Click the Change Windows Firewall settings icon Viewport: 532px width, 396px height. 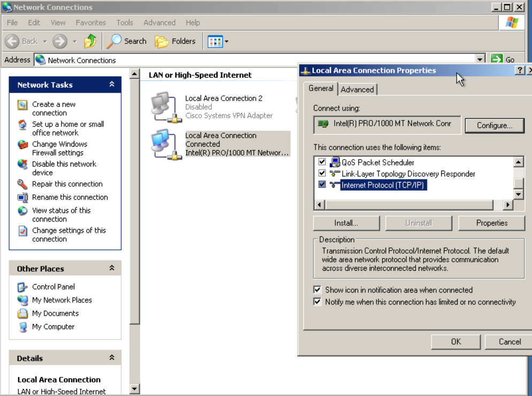[22, 144]
